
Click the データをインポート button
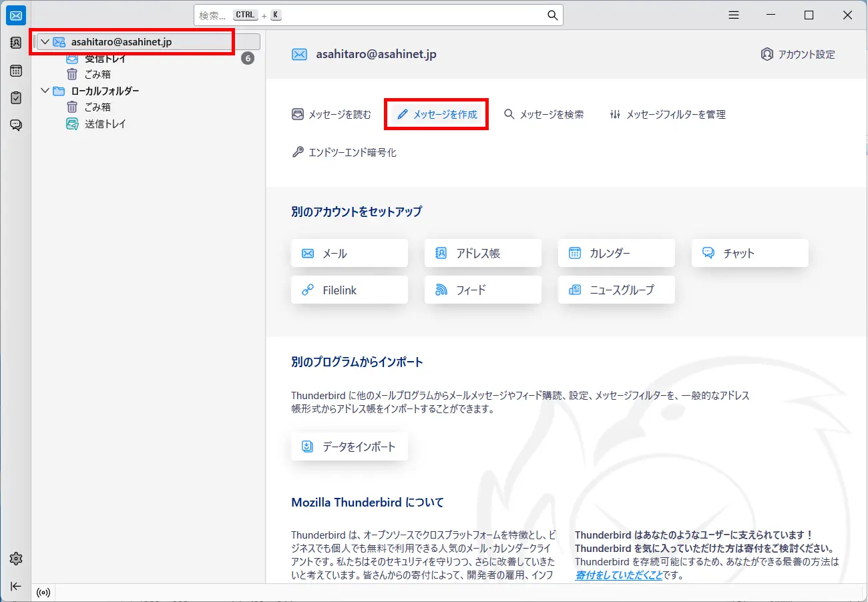(349, 447)
